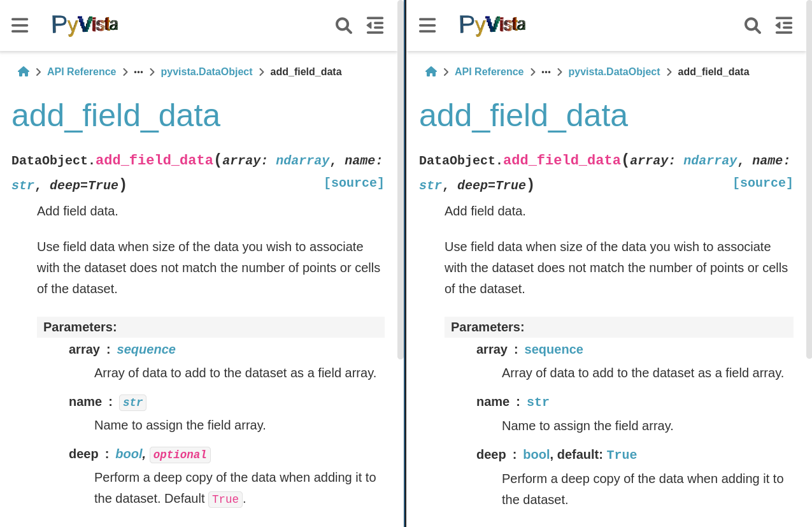Viewport: 812px width, 527px height.
Task: Click the left pane vertical scrollbar
Action: 400,191
